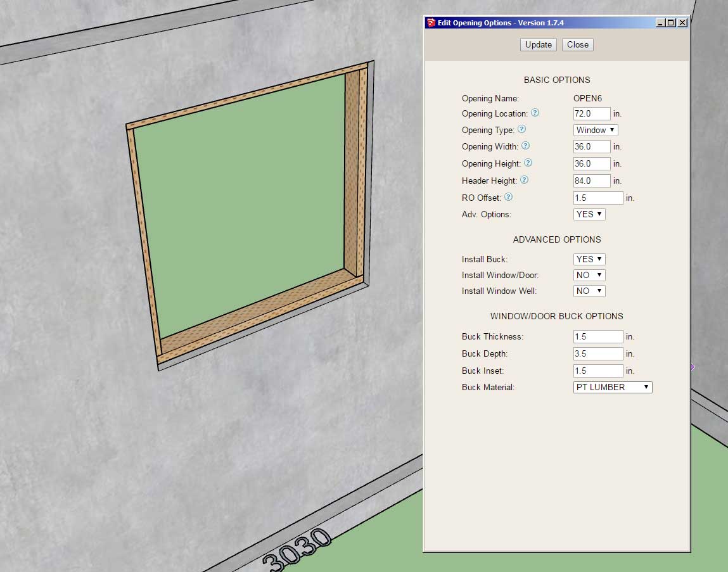Click into the Buck Thickness field
The width and height of the screenshot is (728, 572).
(x=598, y=336)
